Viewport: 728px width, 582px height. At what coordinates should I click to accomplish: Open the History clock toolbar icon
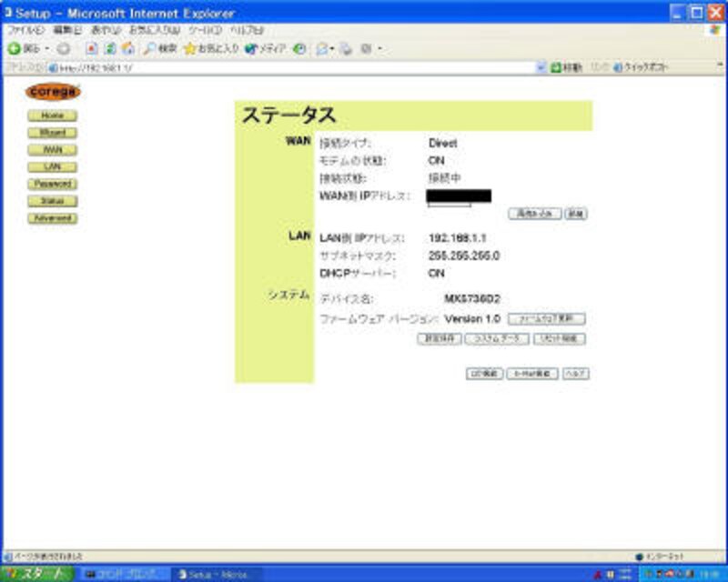(299, 49)
